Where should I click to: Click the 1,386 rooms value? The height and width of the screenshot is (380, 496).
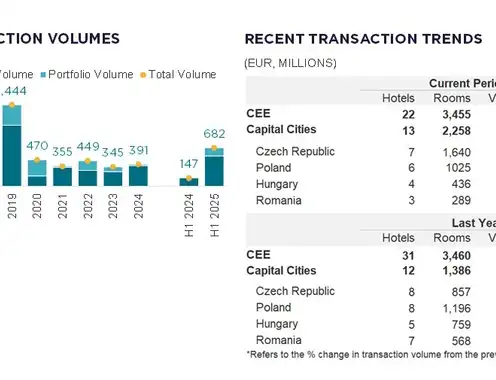pyautogui.click(x=457, y=271)
